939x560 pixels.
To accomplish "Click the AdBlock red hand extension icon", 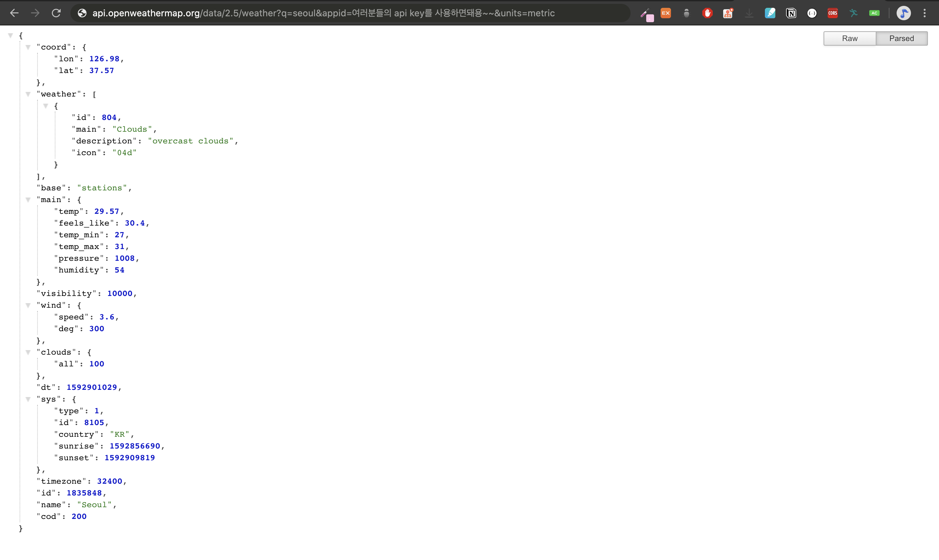I will pos(707,13).
